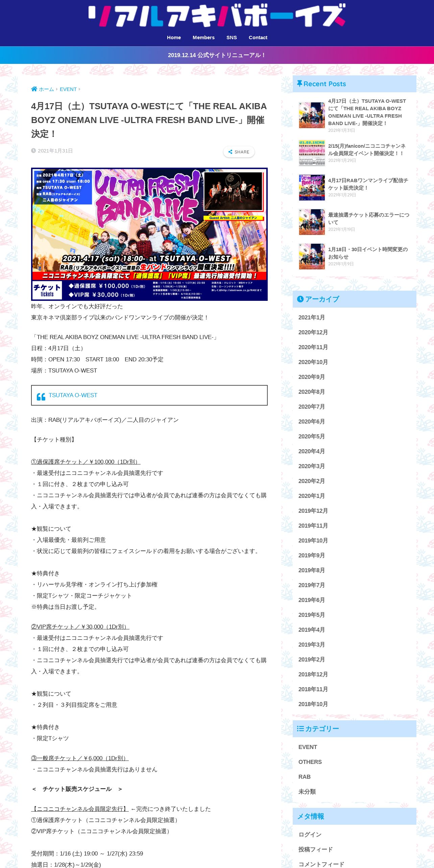Click the pin icon beside Recent Posts
This screenshot has width=434, height=868.
(299, 83)
